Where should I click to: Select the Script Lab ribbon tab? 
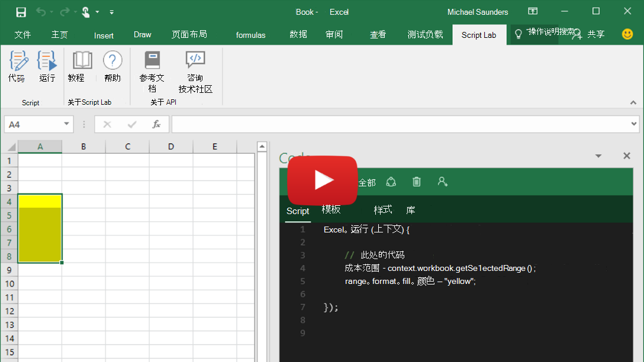click(x=479, y=35)
